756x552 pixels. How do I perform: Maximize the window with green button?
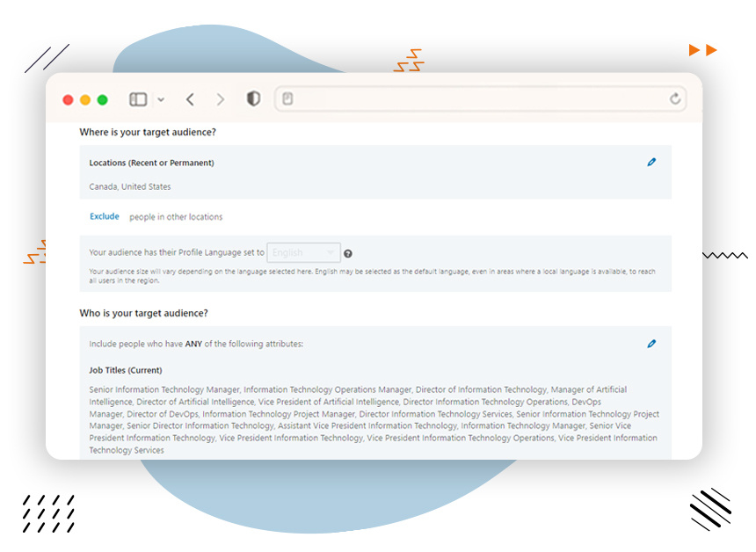102,100
